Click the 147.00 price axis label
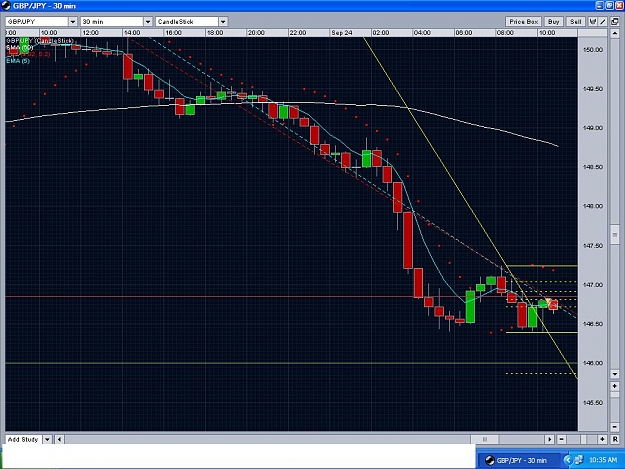The height and width of the screenshot is (469, 625). click(x=593, y=285)
